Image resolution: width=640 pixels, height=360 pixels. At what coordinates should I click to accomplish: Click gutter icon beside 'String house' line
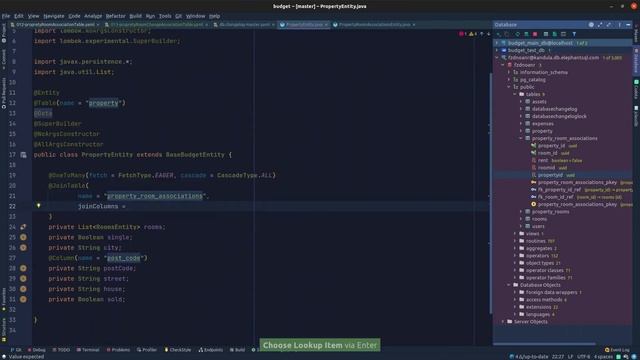(23, 289)
